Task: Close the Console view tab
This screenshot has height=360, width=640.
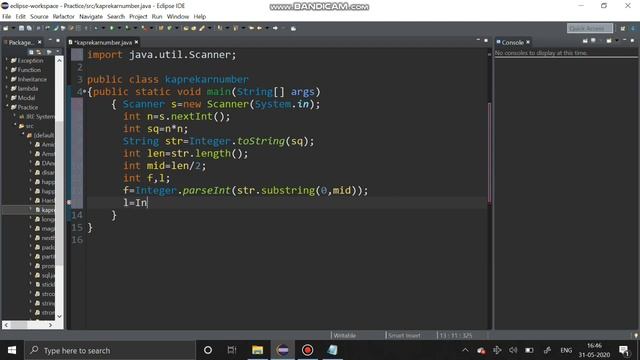Action: pos(528,42)
